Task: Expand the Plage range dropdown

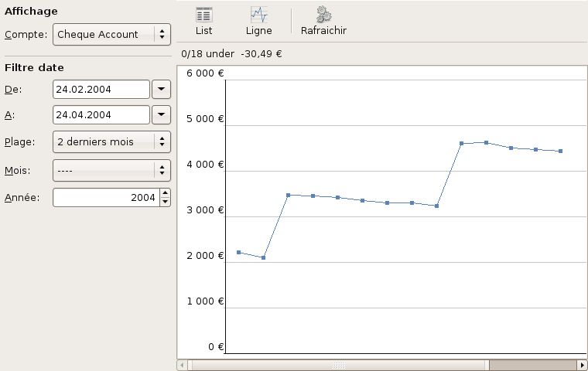Action: point(111,141)
